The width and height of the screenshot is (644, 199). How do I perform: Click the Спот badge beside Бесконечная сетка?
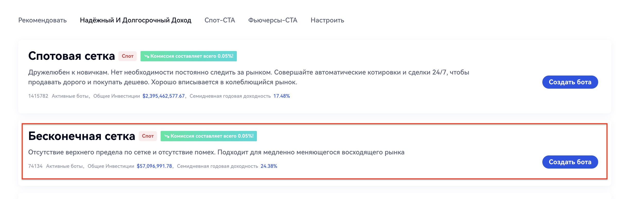(148, 136)
